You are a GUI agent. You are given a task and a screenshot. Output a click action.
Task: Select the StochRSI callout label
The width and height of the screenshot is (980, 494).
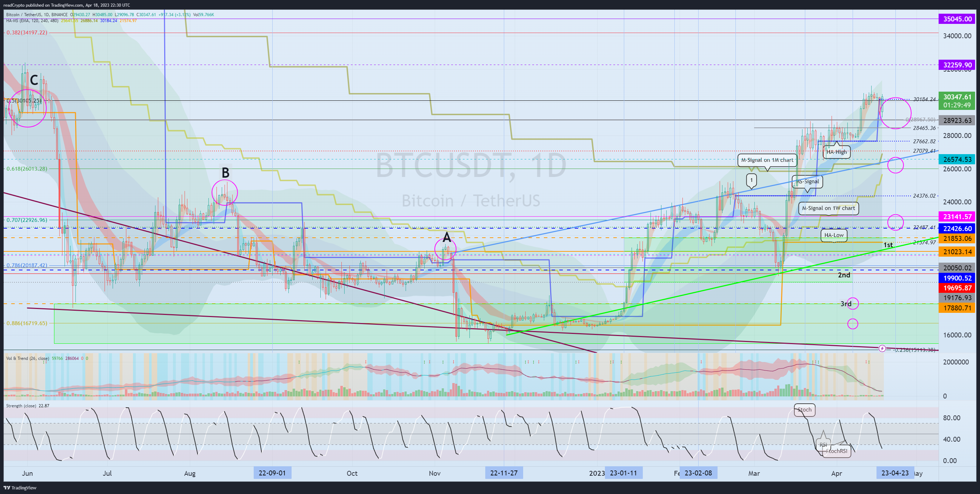coord(836,451)
